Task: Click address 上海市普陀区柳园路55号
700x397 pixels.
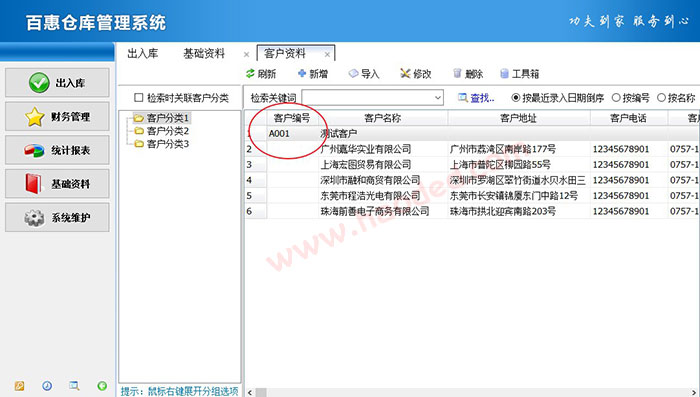Action: [x=500, y=164]
